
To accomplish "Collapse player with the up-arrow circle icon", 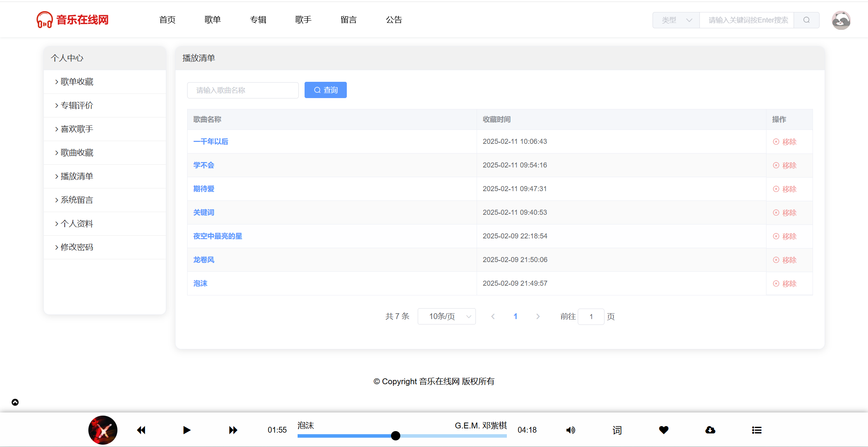I will (15, 402).
